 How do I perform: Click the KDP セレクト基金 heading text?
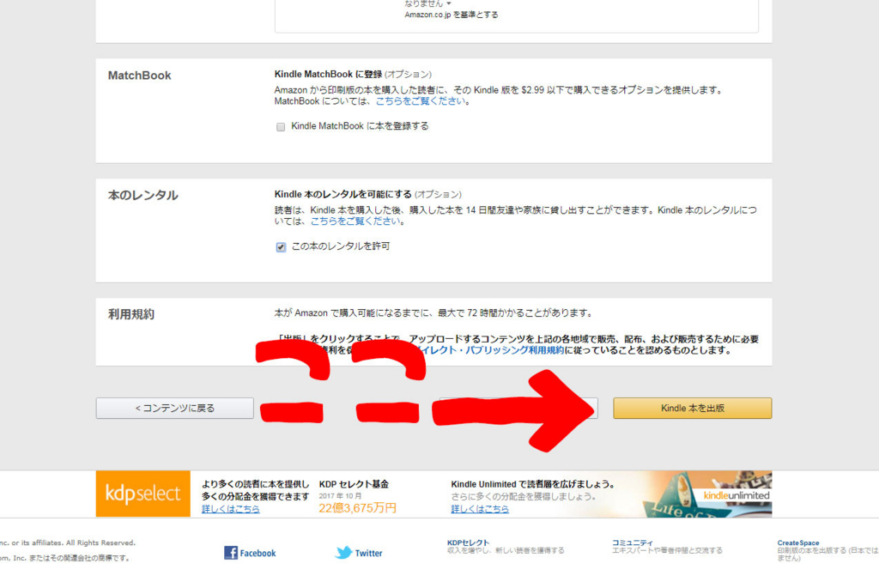(354, 484)
